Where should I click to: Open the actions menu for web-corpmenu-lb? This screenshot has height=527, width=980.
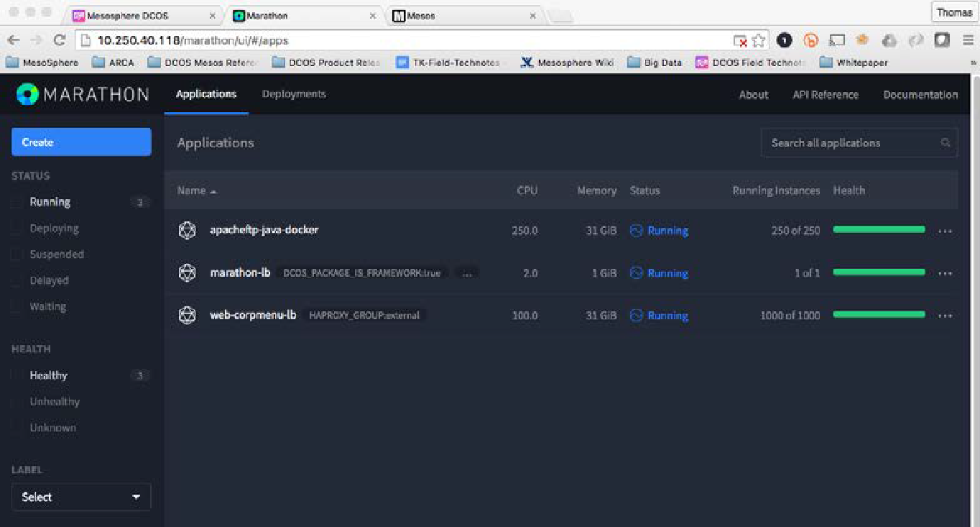[945, 316]
